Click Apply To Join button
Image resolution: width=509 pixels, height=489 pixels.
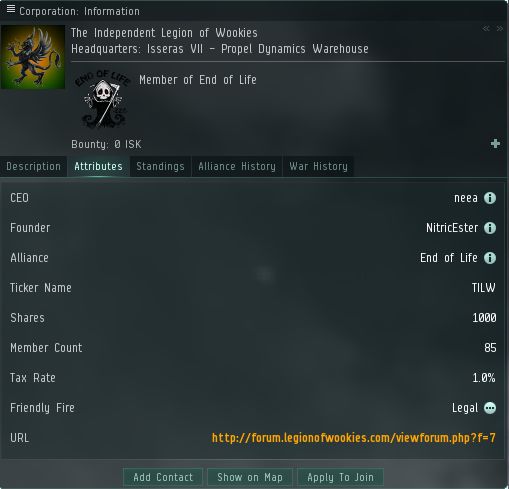340,477
